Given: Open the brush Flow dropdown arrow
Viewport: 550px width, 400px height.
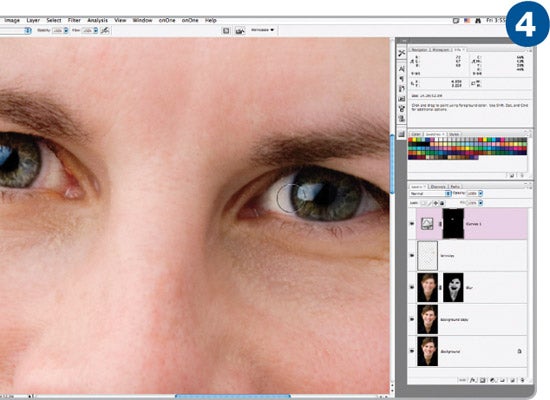Looking at the screenshot, I should pyautogui.click(x=95, y=31).
